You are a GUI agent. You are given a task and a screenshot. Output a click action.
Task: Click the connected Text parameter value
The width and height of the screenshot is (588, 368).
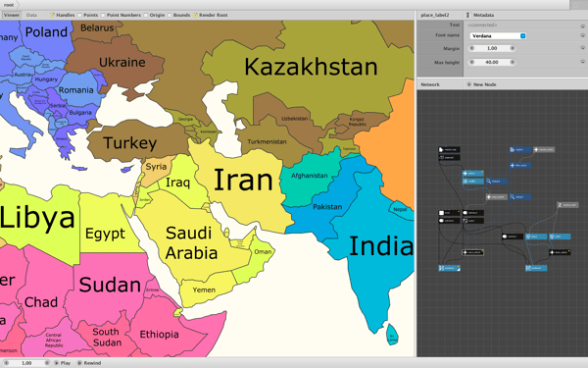click(482, 25)
